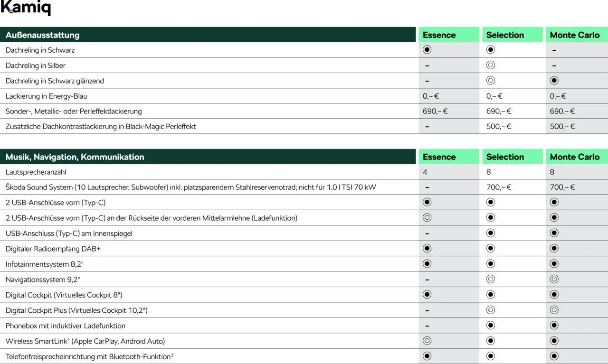Click Essence icon for Digitaler Radioempfang DAB+
Image resolution: width=608 pixels, height=364 pixels.
pyautogui.click(x=427, y=248)
